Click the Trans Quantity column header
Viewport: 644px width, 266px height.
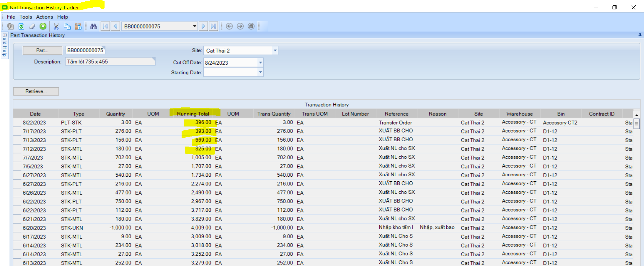[x=274, y=114]
